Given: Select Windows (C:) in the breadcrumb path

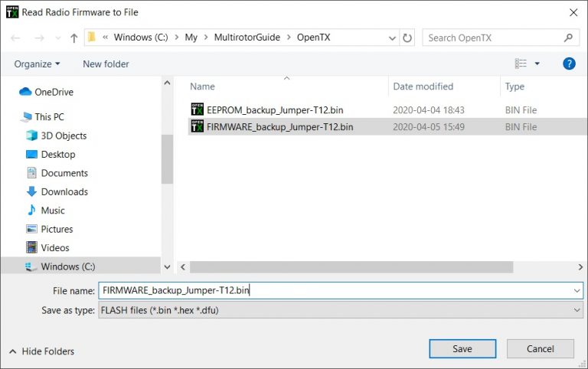Looking at the screenshot, I should (x=141, y=38).
